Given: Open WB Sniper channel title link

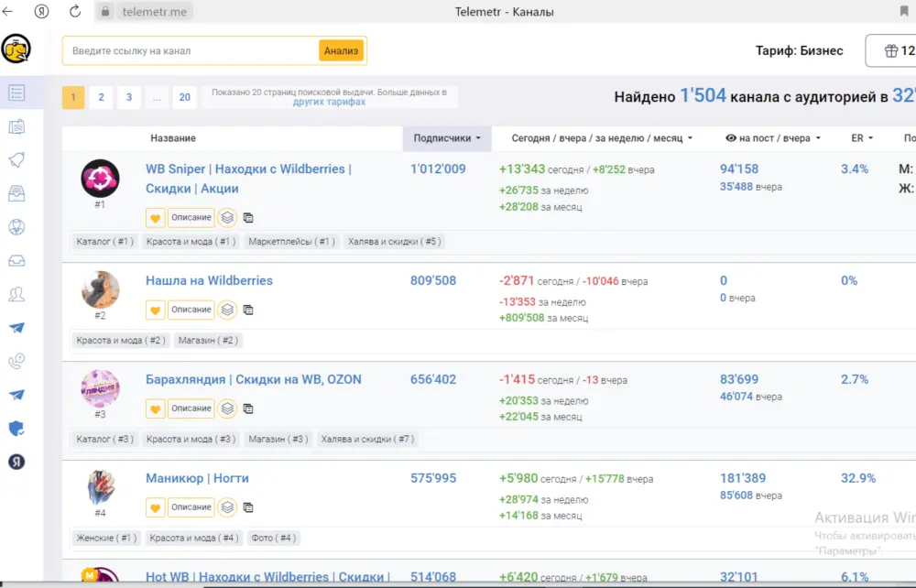Looking at the screenshot, I should (x=248, y=179).
